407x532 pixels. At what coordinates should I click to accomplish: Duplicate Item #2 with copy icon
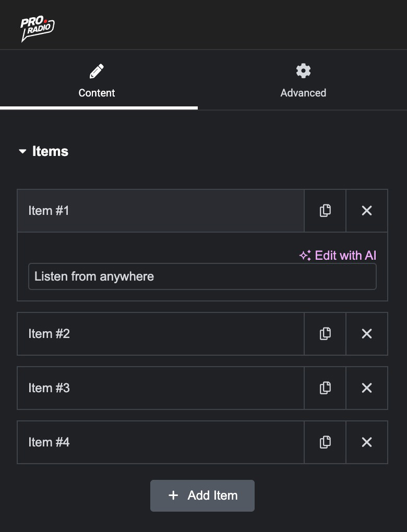coord(325,334)
